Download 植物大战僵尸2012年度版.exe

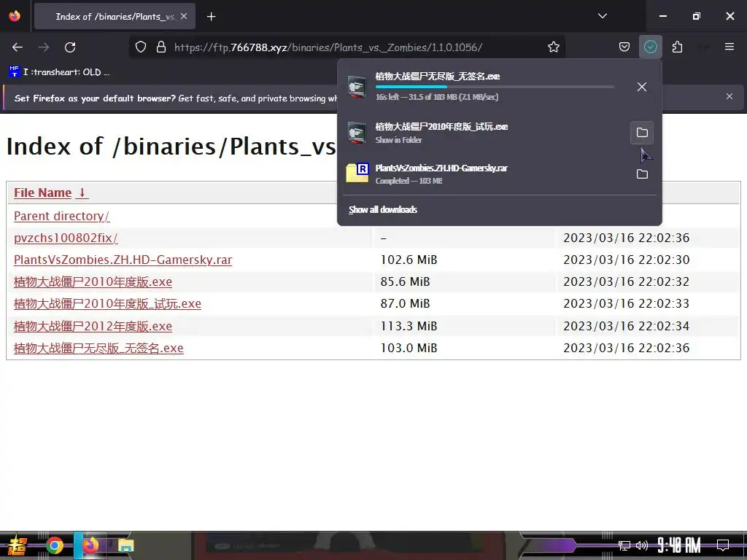tap(93, 326)
